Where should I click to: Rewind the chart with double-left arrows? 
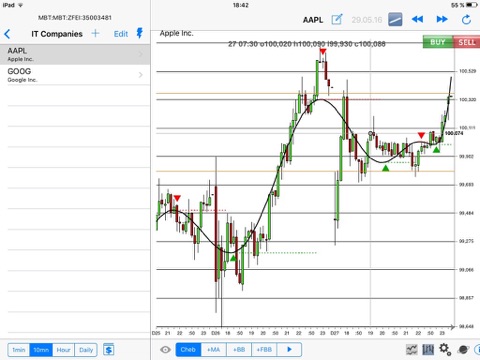[417, 19]
